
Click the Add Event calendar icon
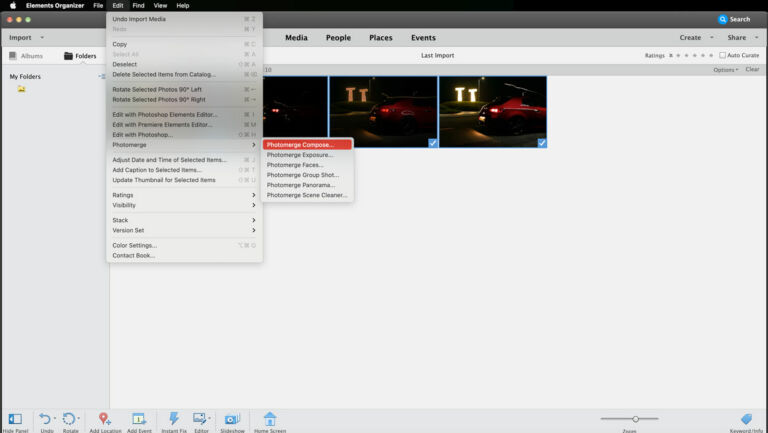tap(139, 419)
